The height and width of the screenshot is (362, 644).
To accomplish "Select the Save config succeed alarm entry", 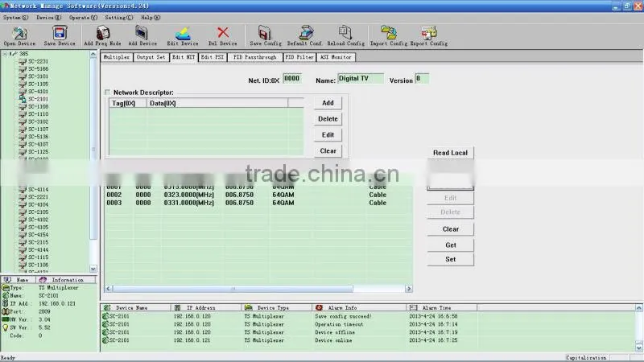I will [343, 316].
